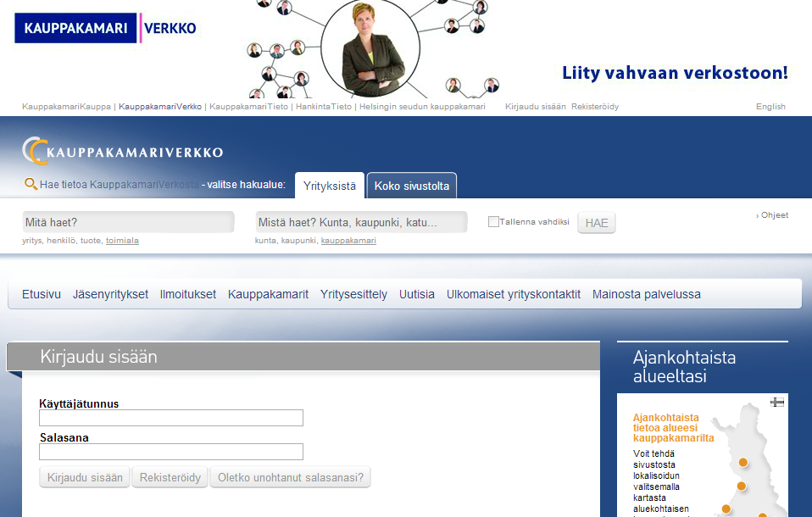The height and width of the screenshot is (517, 812).
Task: Select Yritysesittely from the menu
Action: coord(353,294)
